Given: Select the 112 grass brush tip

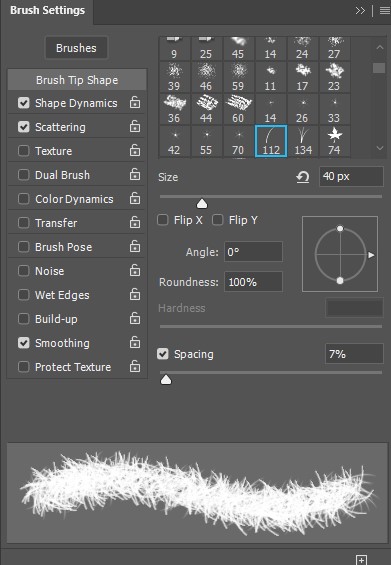Looking at the screenshot, I should [271, 141].
